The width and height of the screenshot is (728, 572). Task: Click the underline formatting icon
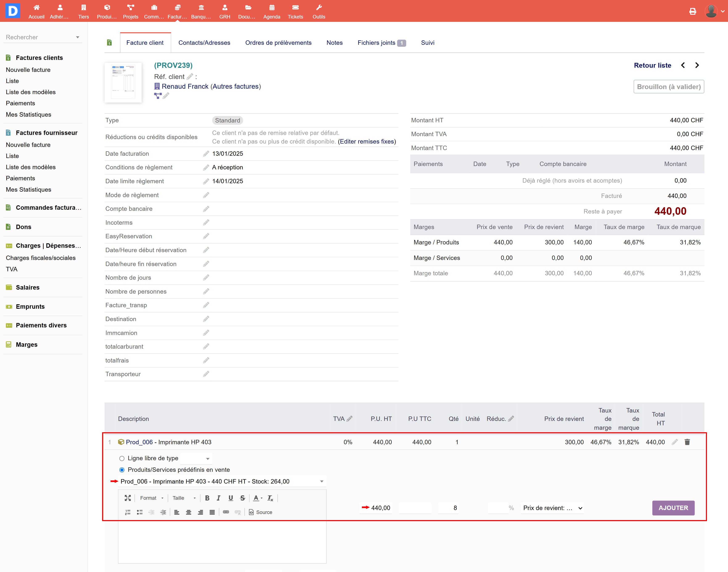tap(230, 498)
